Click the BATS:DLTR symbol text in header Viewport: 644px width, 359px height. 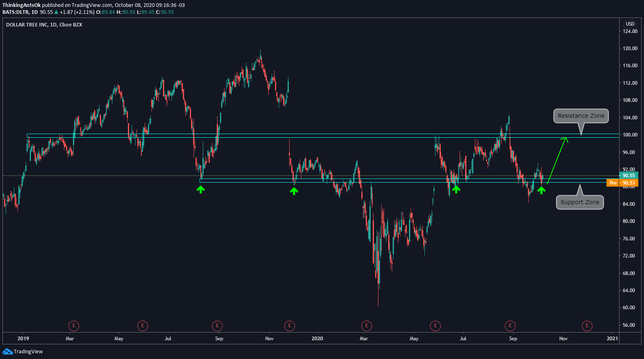15,12
